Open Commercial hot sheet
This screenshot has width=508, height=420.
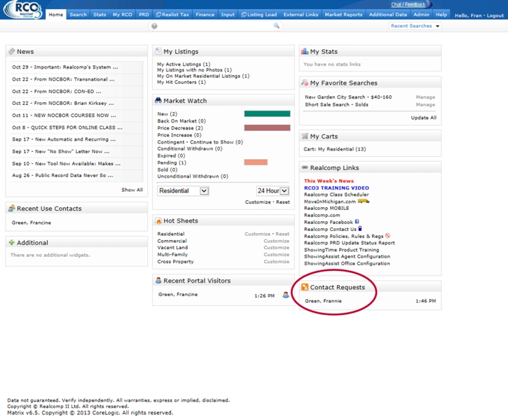click(x=172, y=241)
